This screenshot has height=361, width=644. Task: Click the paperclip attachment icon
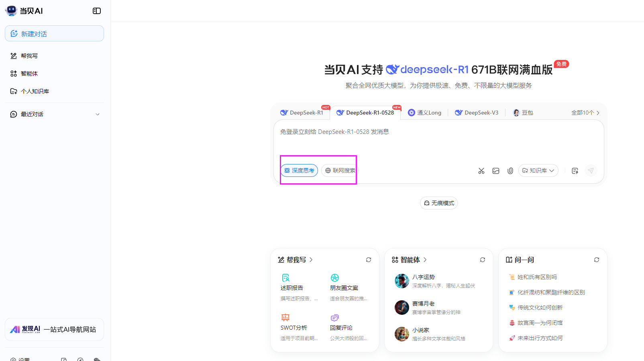tap(510, 171)
